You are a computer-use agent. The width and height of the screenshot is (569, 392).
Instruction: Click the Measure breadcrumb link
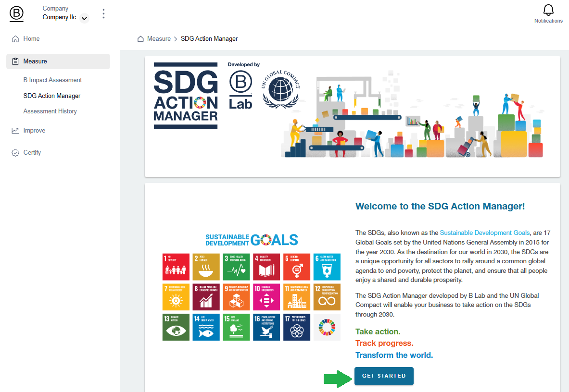159,39
